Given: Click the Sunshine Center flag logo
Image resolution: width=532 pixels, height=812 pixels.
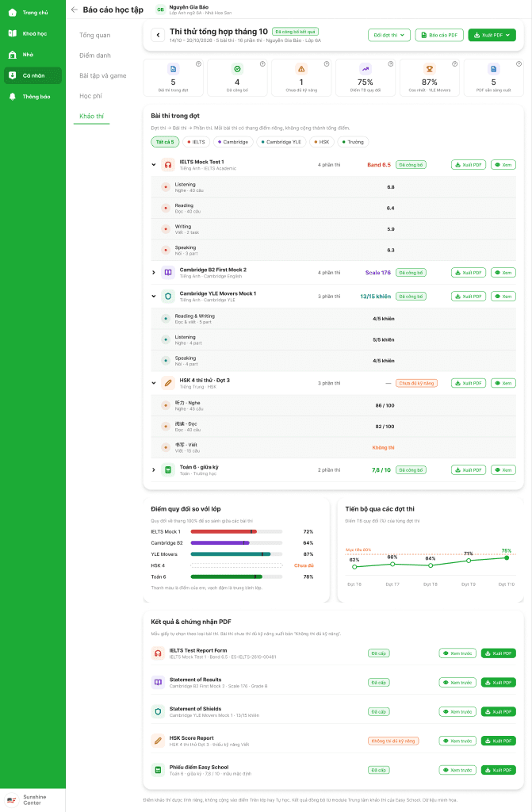Looking at the screenshot, I should click(x=11, y=800).
